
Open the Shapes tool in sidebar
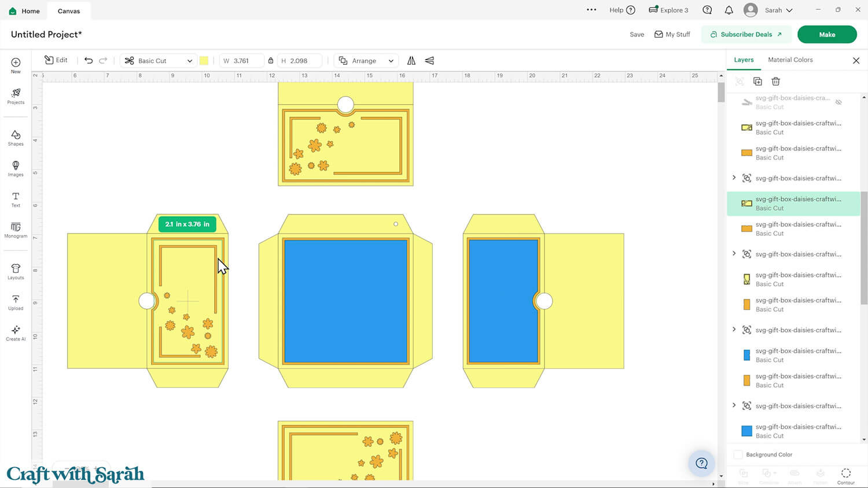[x=16, y=137]
